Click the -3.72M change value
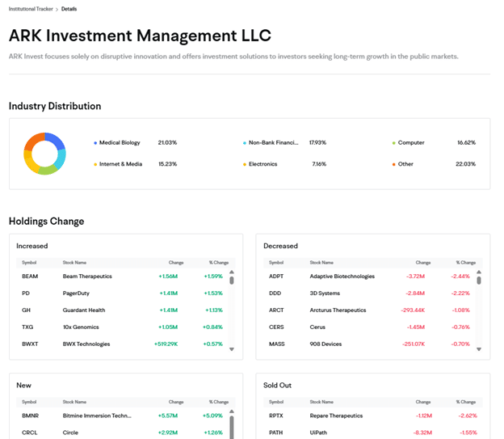Viewport: 504px width, 439px height. (415, 276)
